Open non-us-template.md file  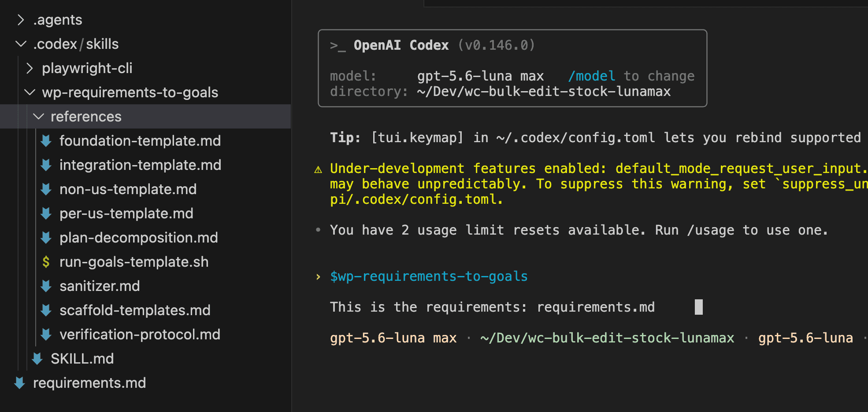(128, 189)
